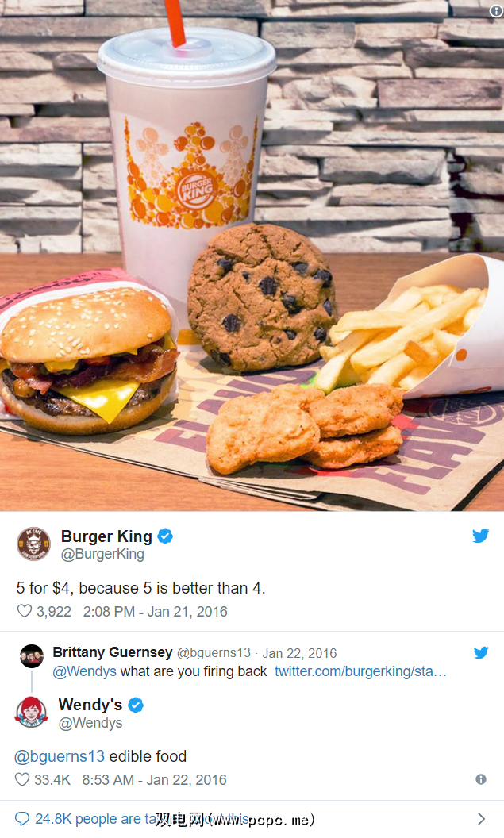504x838 pixels.
Task: Click info icon next to Wendy's tweet
Action: point(481,779)
